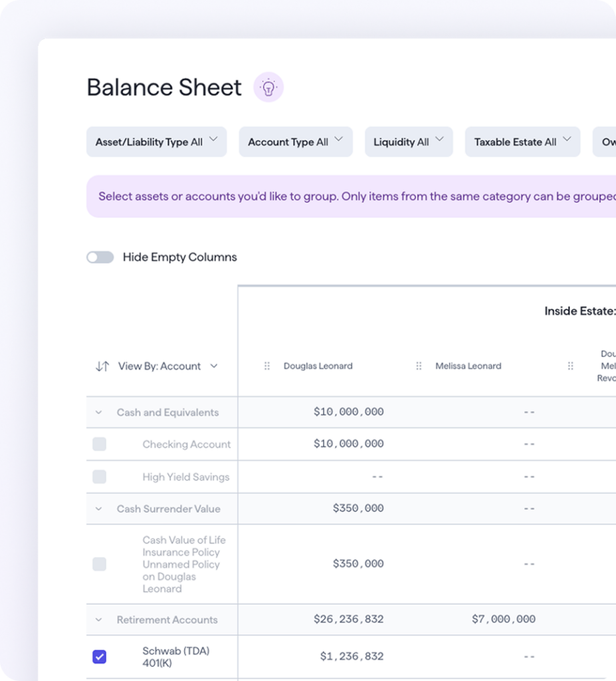
Task: Open the Taxable Estate filter dropdown
Action: click(522, 142)
